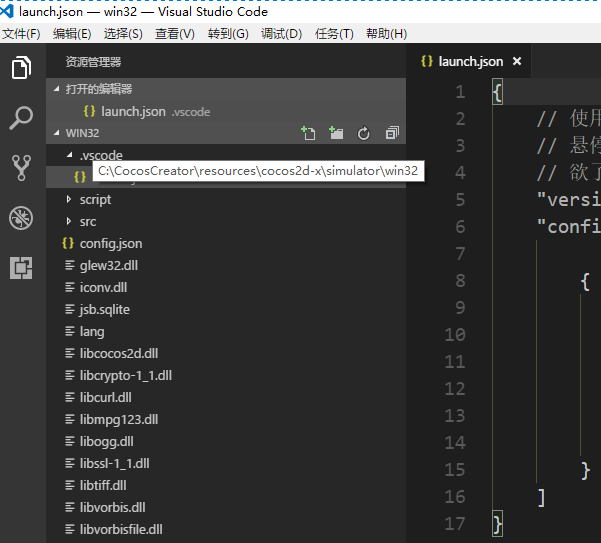The image size is (601, 543).
Task: Select libssl-1_1.dll in file tree
Action: pyautogui.click(x=226, y=463)
